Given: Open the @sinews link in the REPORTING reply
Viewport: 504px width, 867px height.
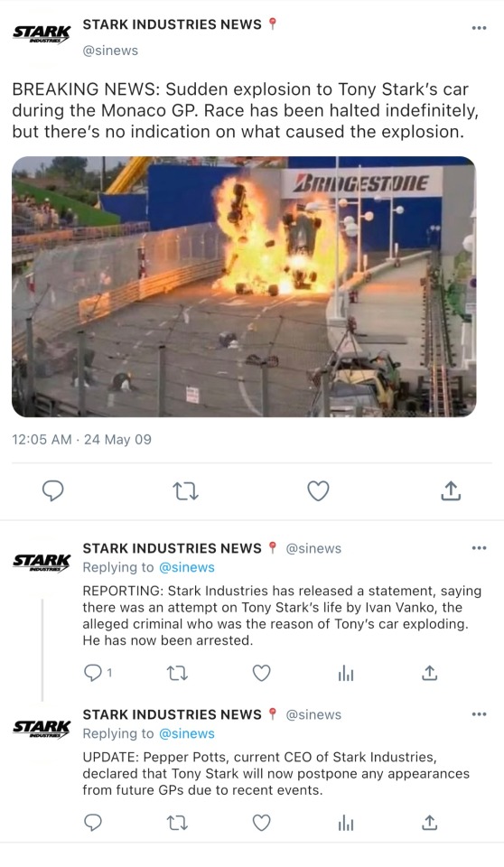Looking at the screenshot, I should (186, 567).
